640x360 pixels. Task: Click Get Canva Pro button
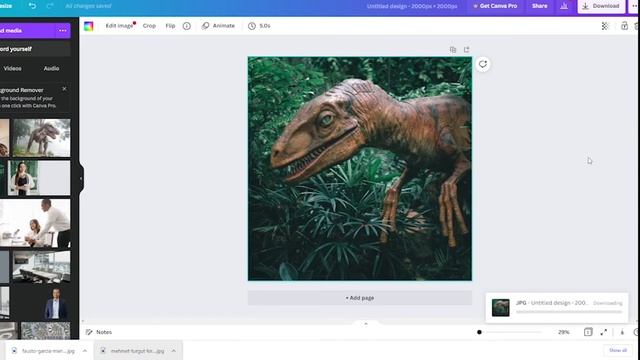(x=495, y=6)
